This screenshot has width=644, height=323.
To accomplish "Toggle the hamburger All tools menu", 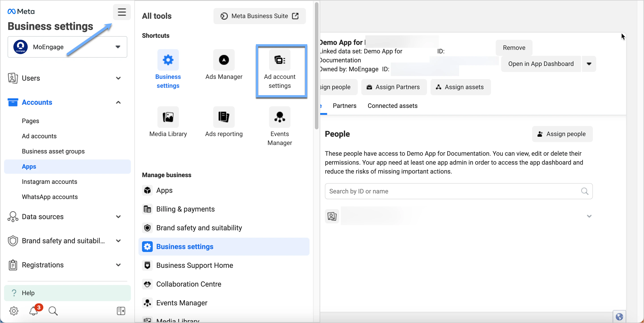I will tap(122, 12).
